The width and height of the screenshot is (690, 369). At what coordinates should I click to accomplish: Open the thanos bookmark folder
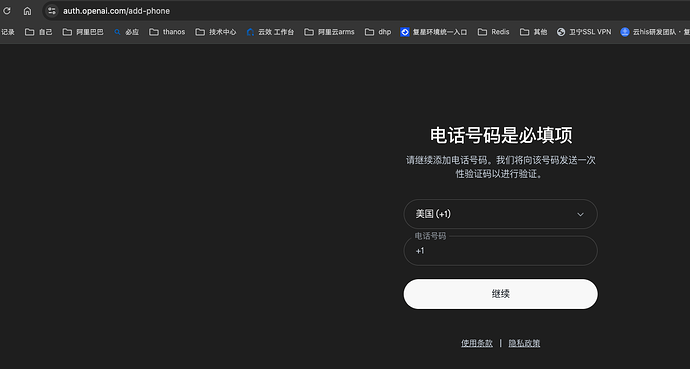(167, 32)
